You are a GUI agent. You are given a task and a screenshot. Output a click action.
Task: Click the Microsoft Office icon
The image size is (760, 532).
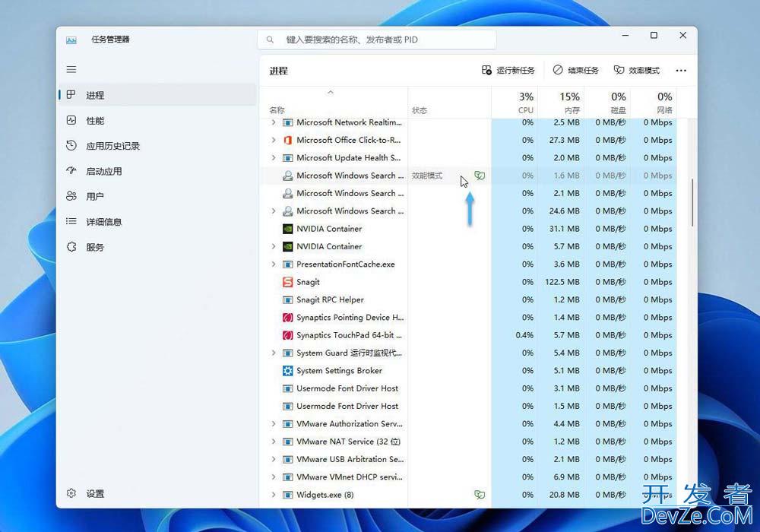tap(287, 140)
